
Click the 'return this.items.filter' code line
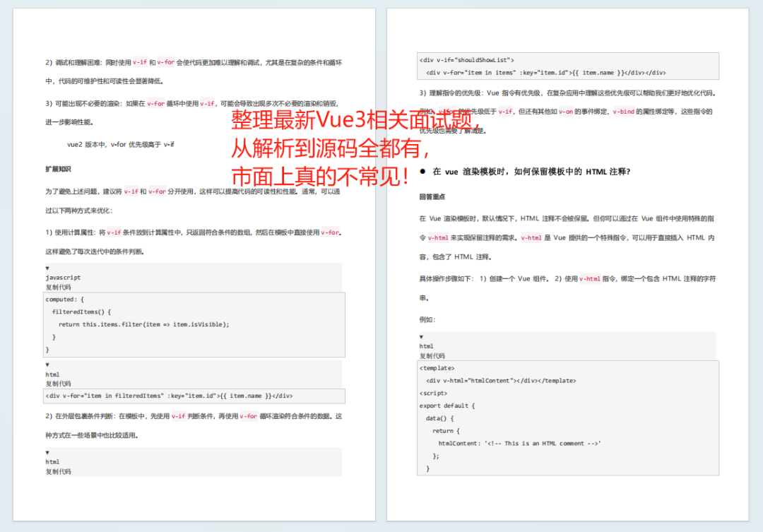pos(144,325)
